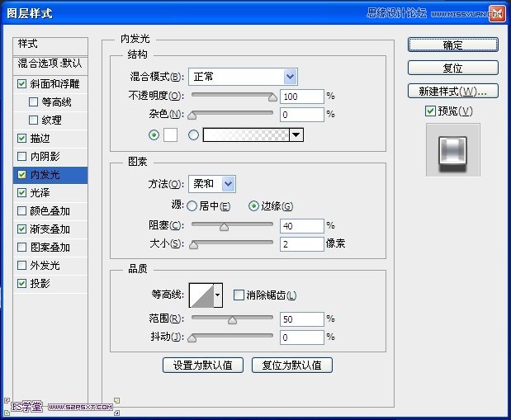Screen dimensions: 511x420
Task: Open the 描边 settings page
Action: click(40, 138)
